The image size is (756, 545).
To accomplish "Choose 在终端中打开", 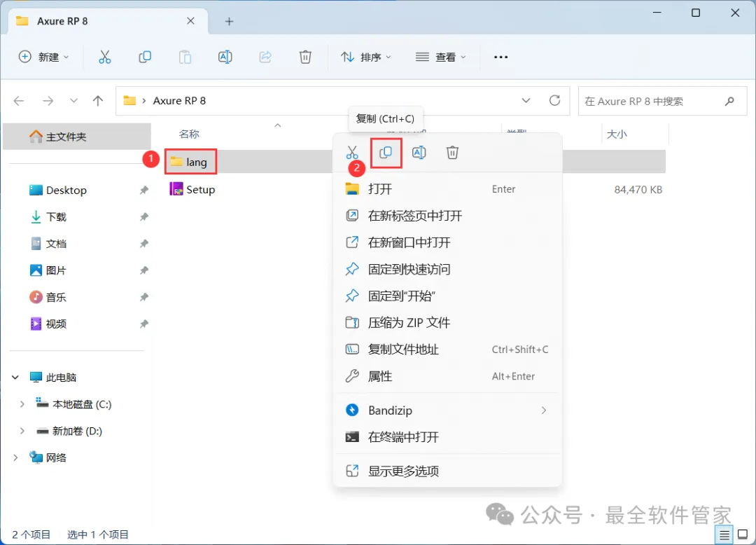I will click(x=447, y=437).
